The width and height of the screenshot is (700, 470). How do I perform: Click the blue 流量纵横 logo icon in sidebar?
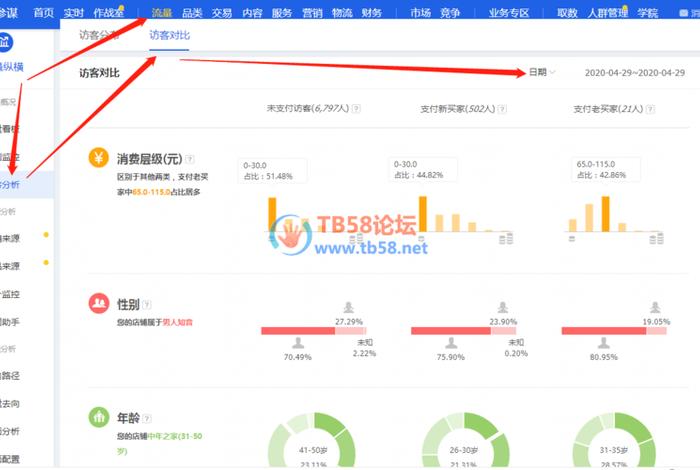tap(4, 42)
